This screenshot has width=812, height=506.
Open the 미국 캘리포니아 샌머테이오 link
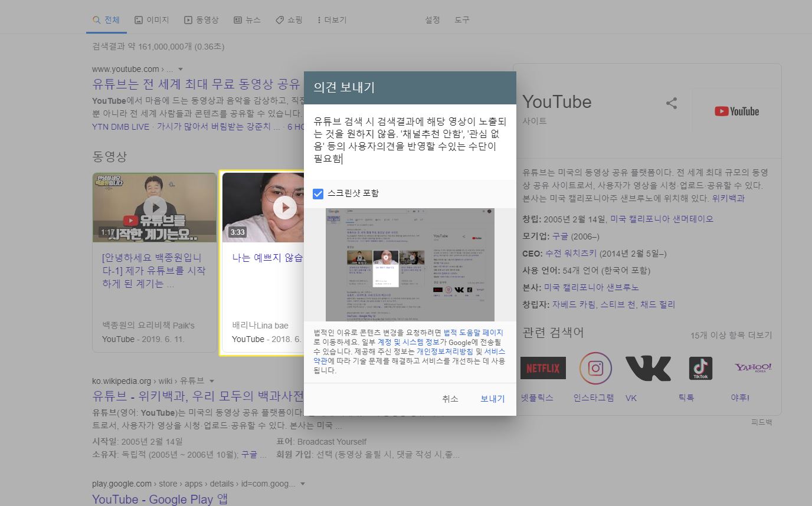[662, 219]
